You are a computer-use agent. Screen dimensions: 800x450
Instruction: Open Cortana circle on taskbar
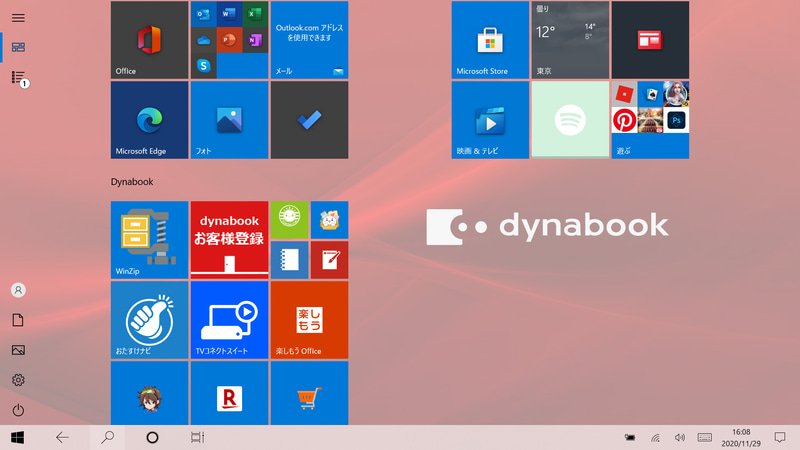point(152,438)
